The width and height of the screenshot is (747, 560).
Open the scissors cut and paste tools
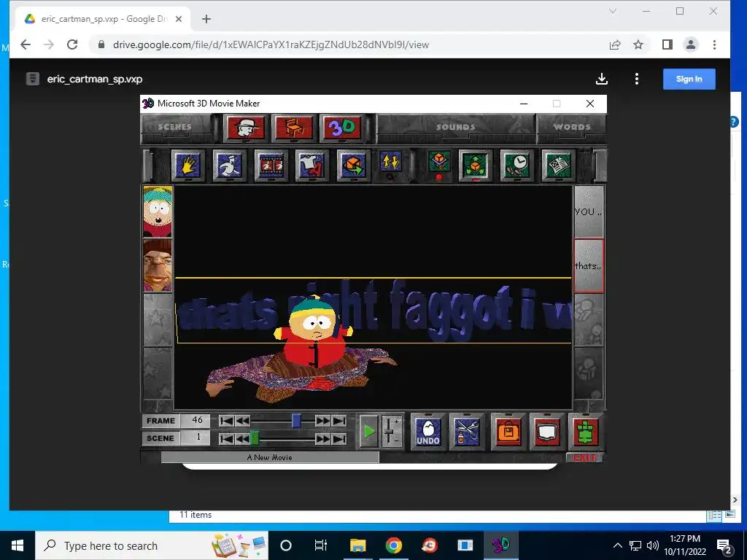coord(466,432)
